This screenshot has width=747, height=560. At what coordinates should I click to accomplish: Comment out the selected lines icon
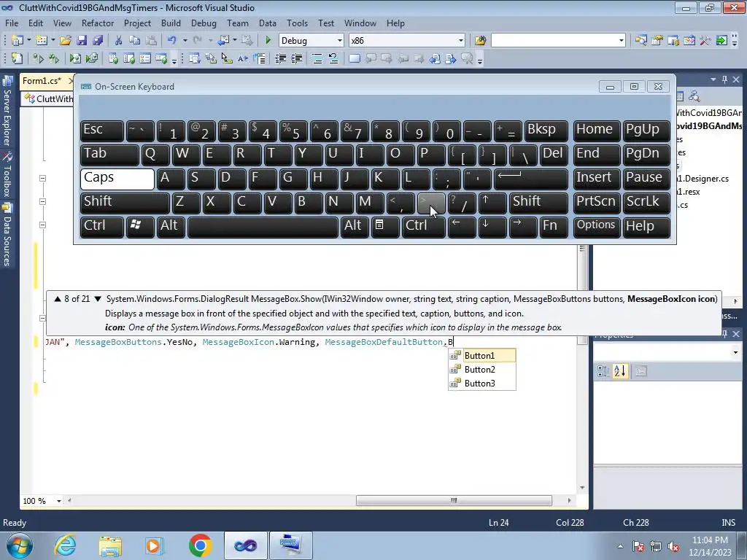[x=317, y=58]
